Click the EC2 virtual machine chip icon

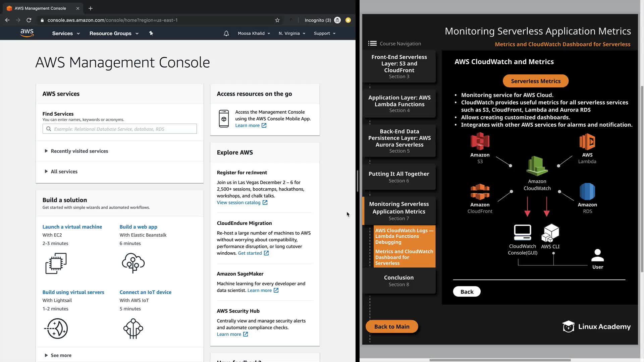pos(56,263)
